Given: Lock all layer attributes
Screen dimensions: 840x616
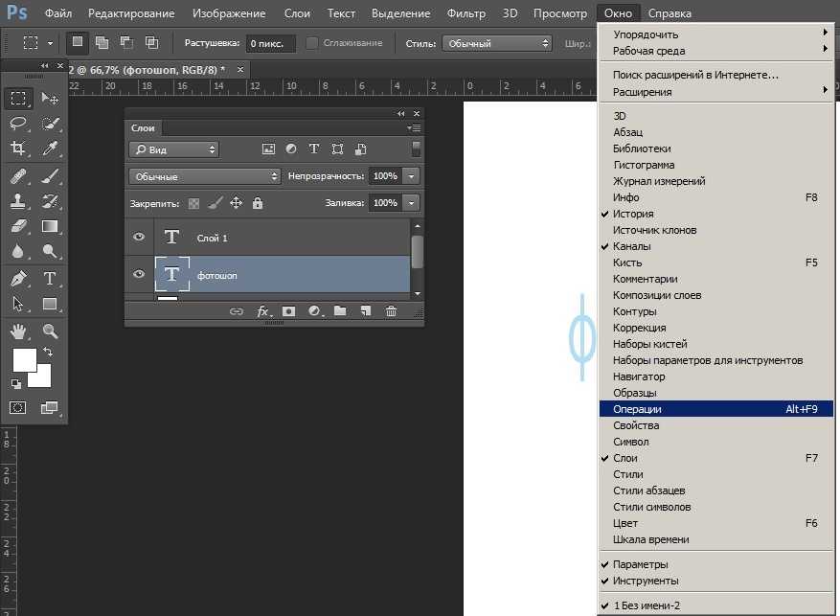Looking at the screenshot, I should point(258,203).
